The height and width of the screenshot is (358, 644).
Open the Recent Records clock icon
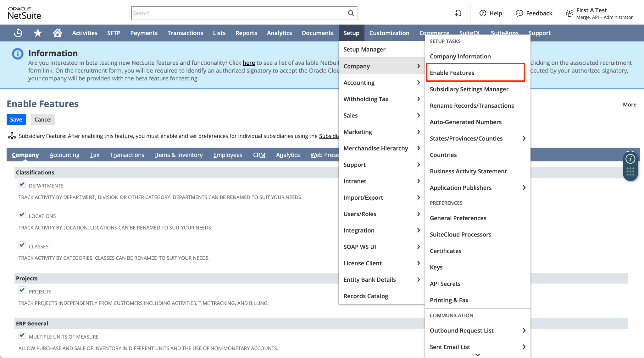[x=18, y=33]
